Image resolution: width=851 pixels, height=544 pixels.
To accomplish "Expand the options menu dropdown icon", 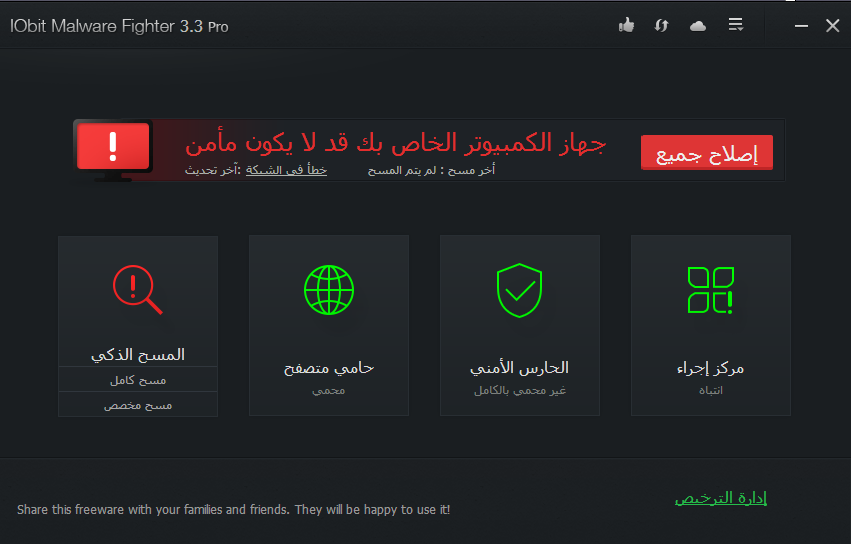I will tap(736, 25).
